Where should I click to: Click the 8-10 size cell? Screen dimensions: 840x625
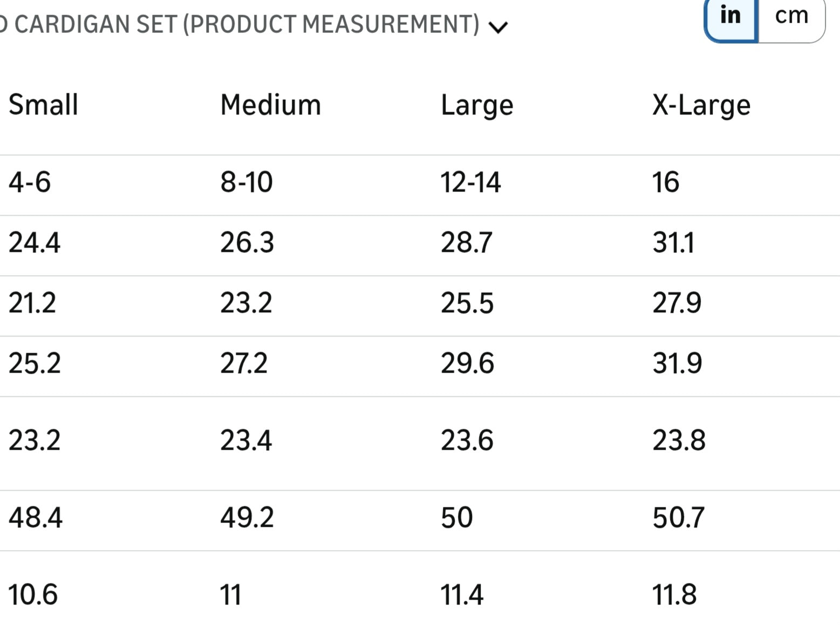[x=247, y=182]
